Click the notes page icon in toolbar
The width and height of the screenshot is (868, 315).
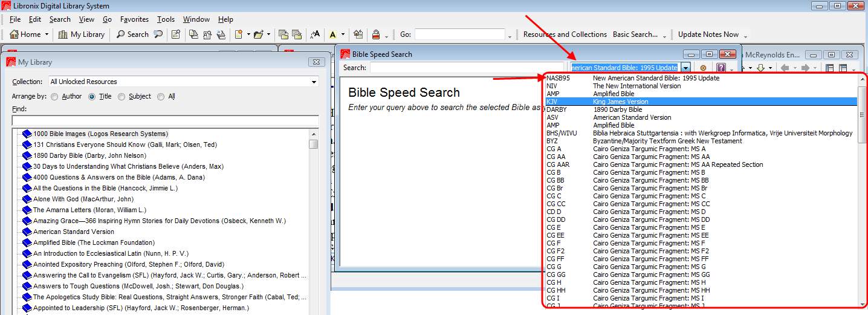(x=175, y=34)
